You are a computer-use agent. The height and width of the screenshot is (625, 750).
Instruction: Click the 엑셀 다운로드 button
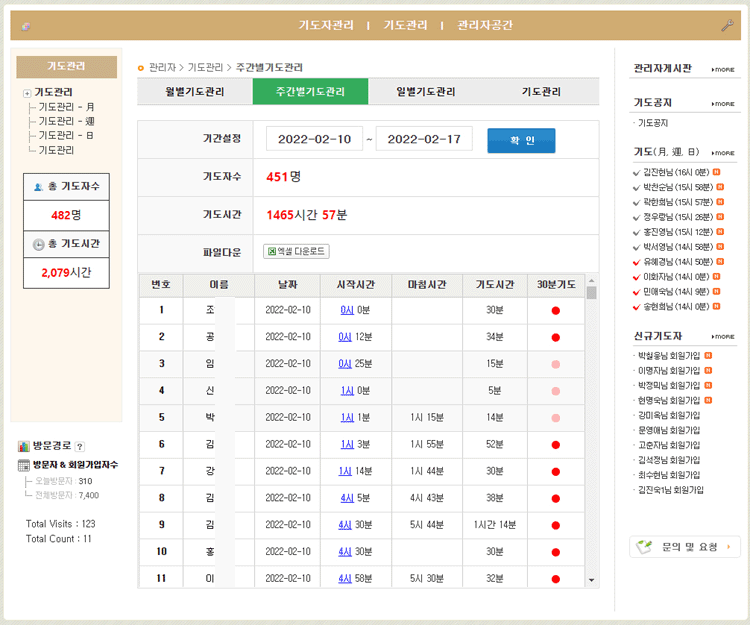tap(296, 251)
